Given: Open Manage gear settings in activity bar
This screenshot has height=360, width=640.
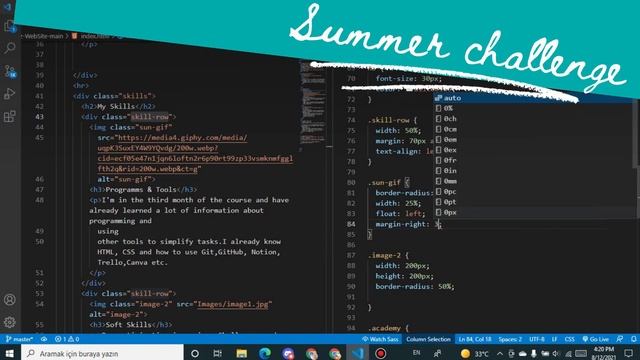Looking at the screenshot, I should tap(10, 322).
